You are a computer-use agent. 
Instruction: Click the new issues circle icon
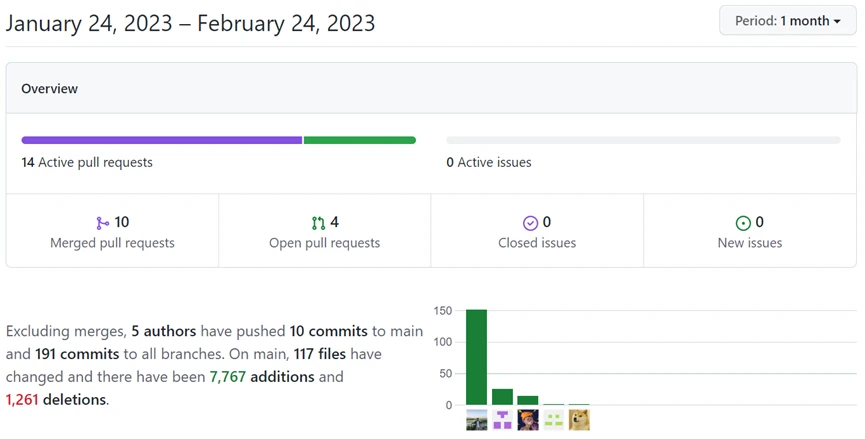(743, 223)
